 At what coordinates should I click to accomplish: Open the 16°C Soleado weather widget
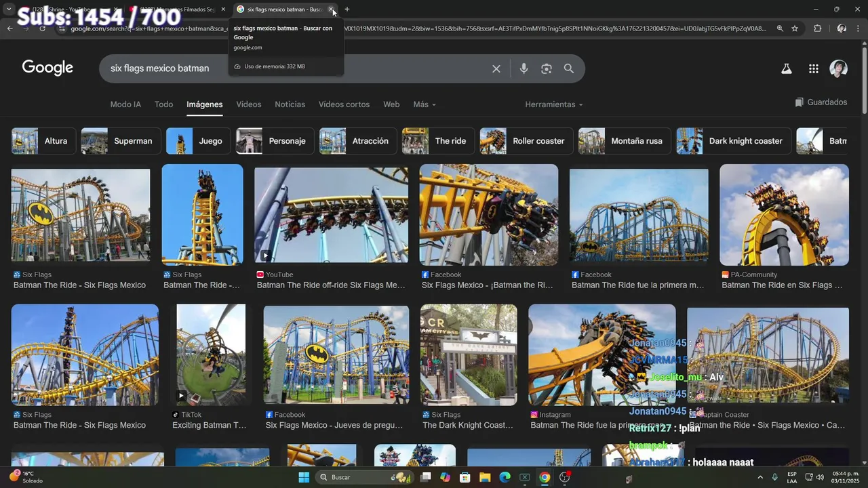point(26,477)
